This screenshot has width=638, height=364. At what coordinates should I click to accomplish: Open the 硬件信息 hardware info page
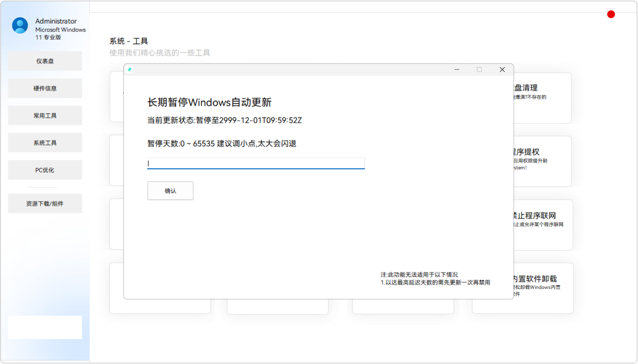45,88
